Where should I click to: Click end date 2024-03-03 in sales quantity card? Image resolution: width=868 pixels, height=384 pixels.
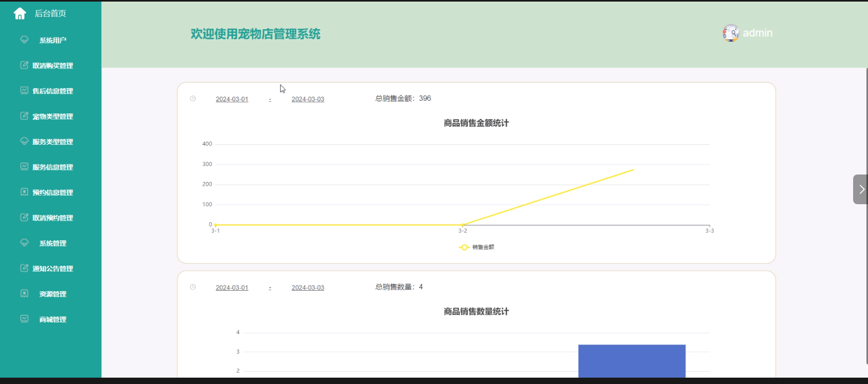[308, 287]
